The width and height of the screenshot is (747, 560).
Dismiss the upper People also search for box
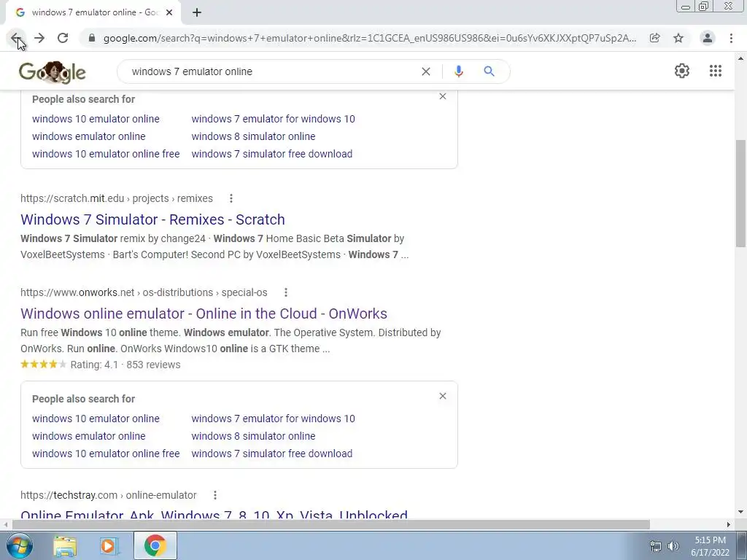[443, 97]
